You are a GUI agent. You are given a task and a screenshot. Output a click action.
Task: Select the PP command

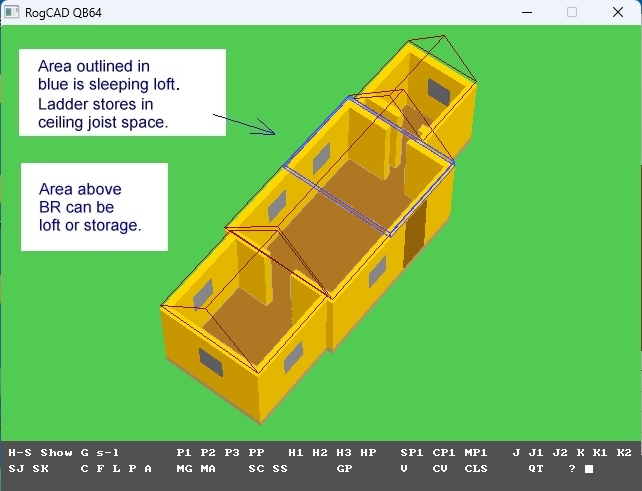[257, 453]
